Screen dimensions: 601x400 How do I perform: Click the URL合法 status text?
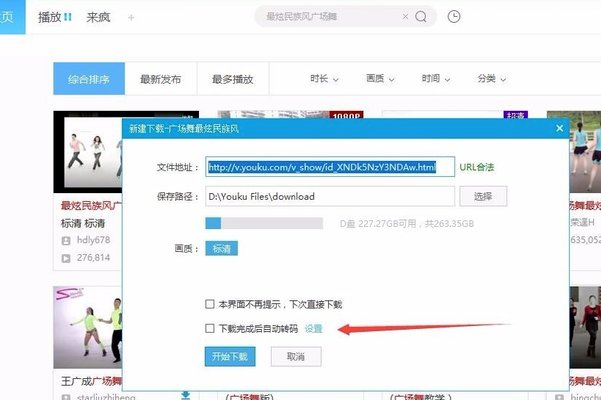tap(477, 167)
